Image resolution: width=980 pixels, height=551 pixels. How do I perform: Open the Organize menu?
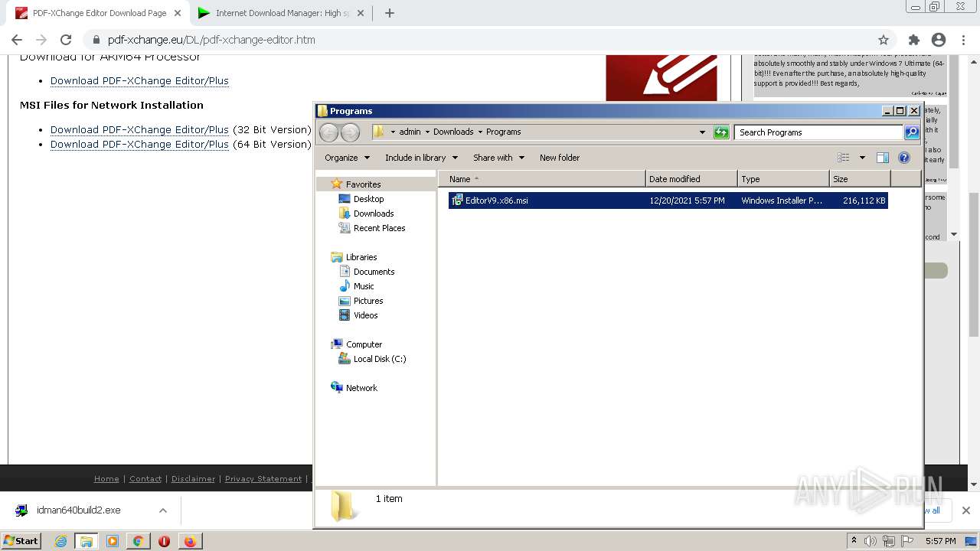click(347, 158)
